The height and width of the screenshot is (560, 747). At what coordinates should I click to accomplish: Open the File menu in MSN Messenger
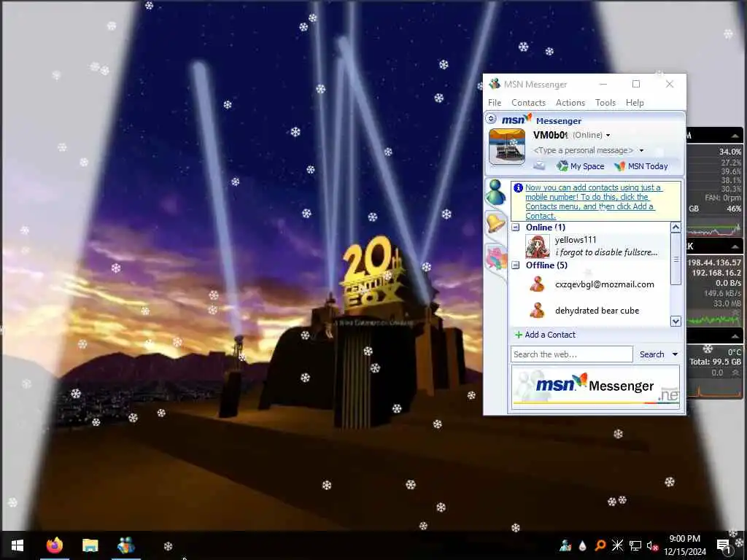[x=495, y=102]
